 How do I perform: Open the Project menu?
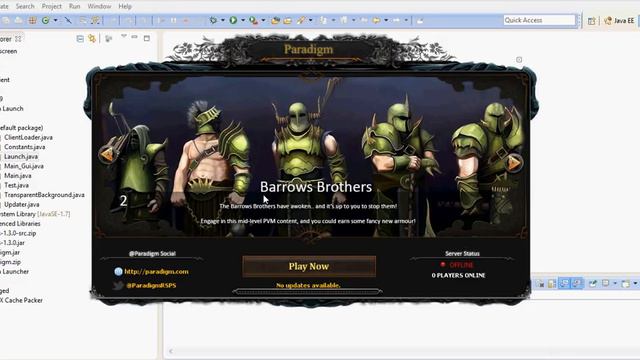click(52, 7)
